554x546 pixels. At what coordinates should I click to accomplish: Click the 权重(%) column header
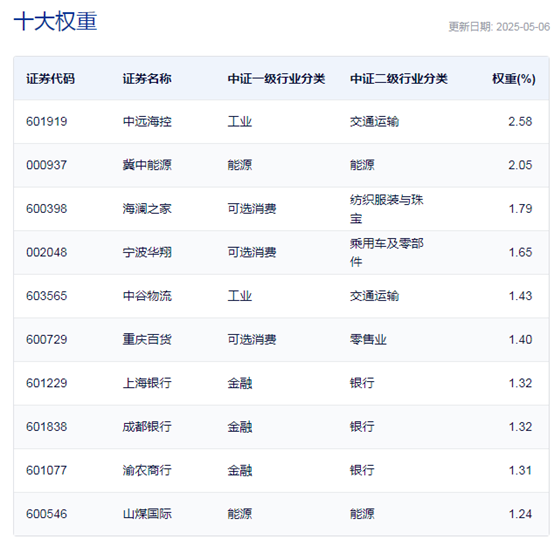(514, 78)
